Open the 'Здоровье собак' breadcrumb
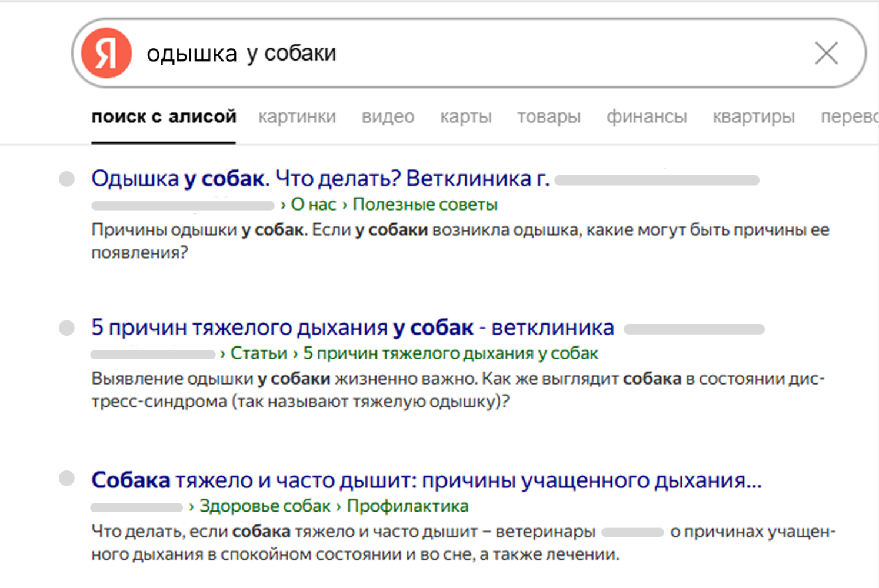This screenshot has height=588, width=879. point(264,505)
